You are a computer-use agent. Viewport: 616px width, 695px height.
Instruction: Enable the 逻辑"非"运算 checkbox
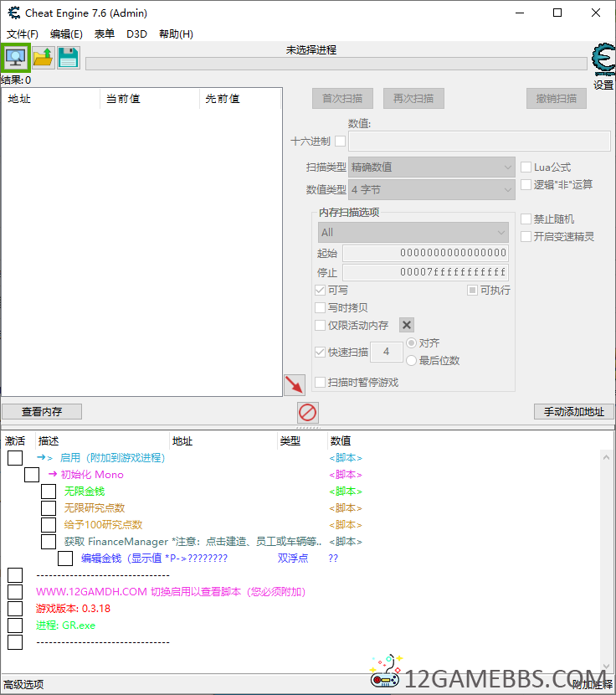[x=526, y=184]
